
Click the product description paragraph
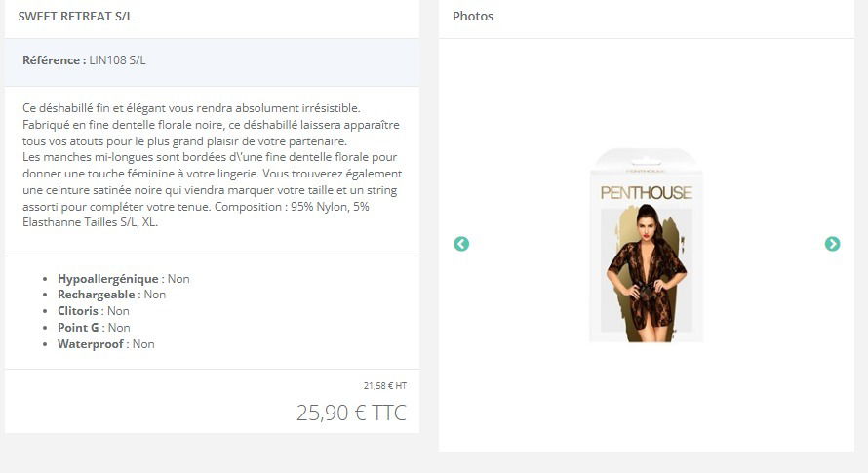click(213, 165)
